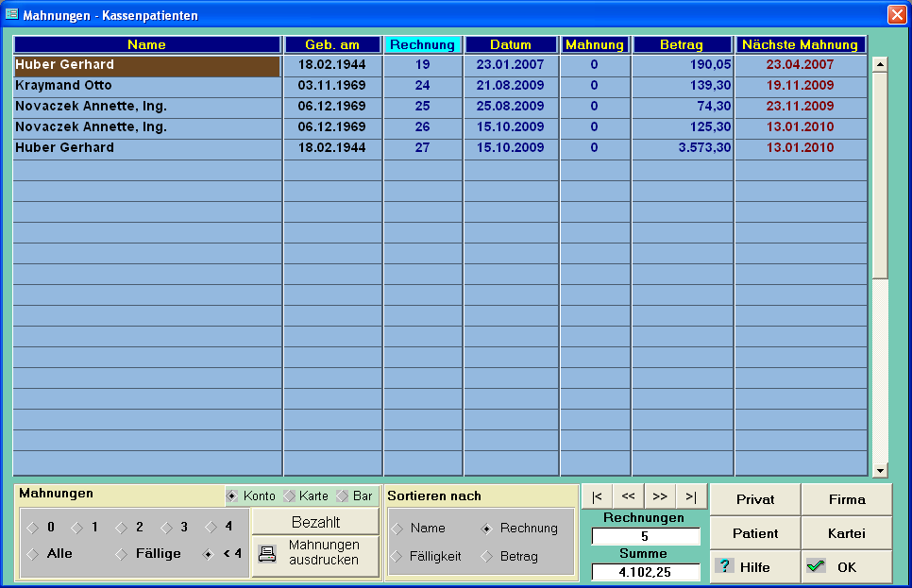This screenshot has width=912, height=588.
Task: Go back a page with << button
Action: (628, 496)
